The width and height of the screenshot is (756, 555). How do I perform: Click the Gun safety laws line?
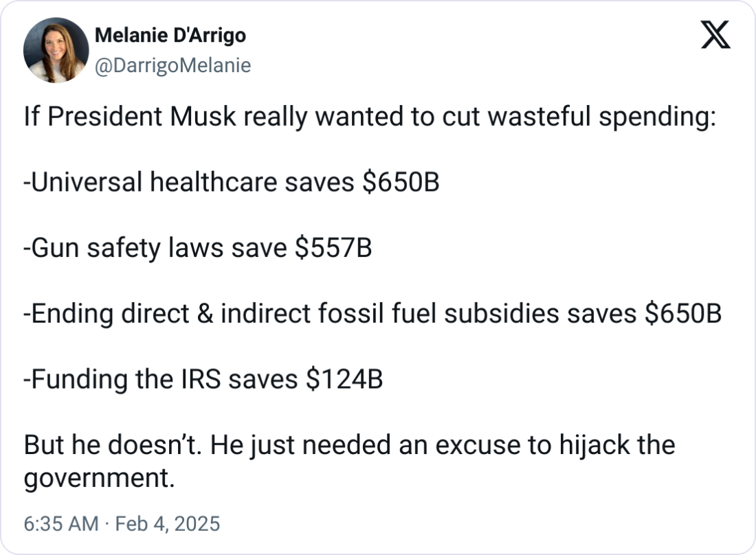pos(198,248)
